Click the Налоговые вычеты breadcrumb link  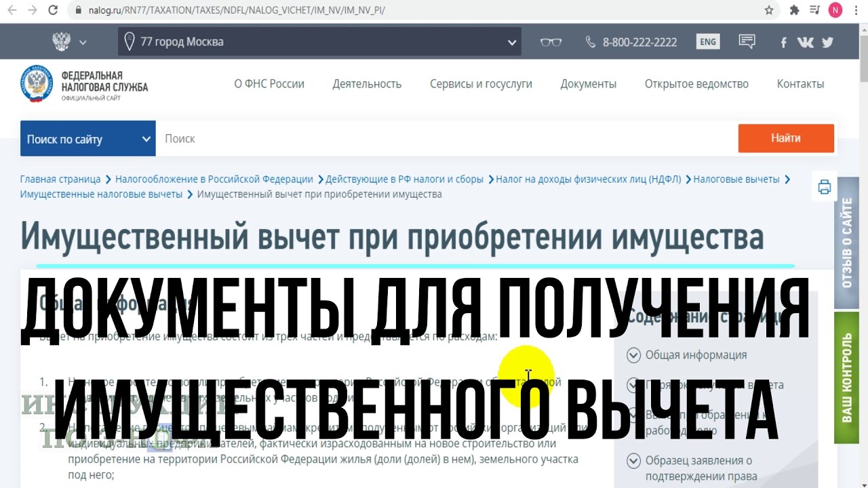[736, 180]
